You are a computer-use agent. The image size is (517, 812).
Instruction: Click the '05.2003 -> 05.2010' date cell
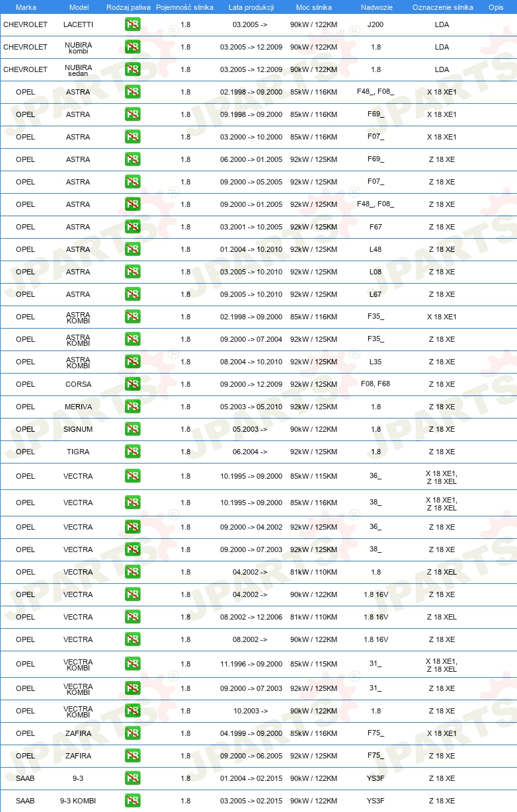(x=251, y=407)
